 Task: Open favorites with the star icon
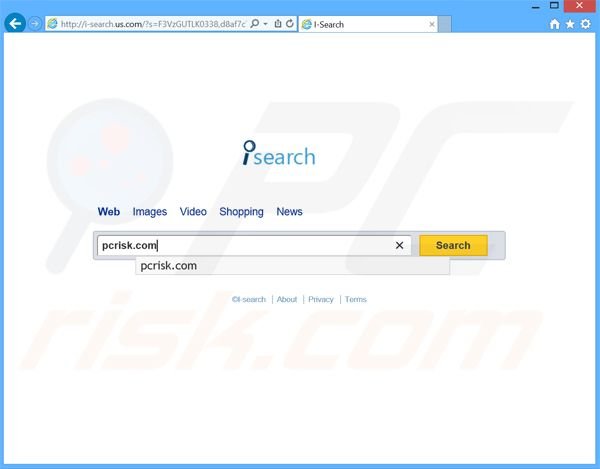tap(570, 24)
